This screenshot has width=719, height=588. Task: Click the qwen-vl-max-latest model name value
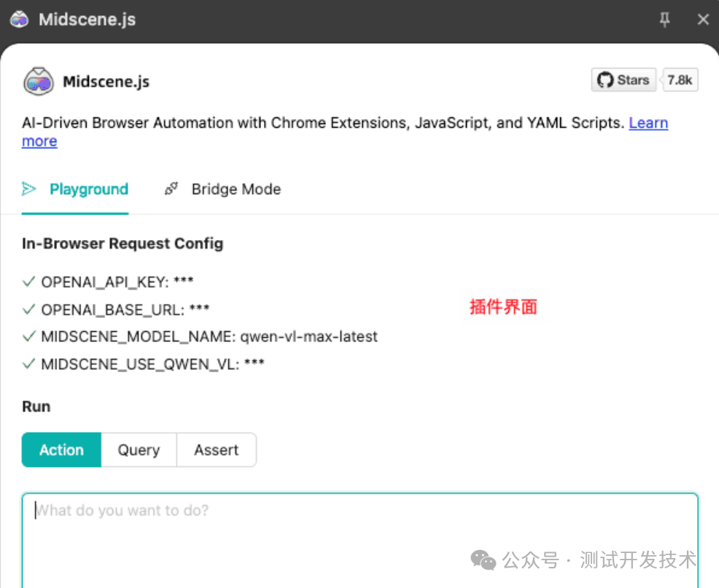coord(309,337)
